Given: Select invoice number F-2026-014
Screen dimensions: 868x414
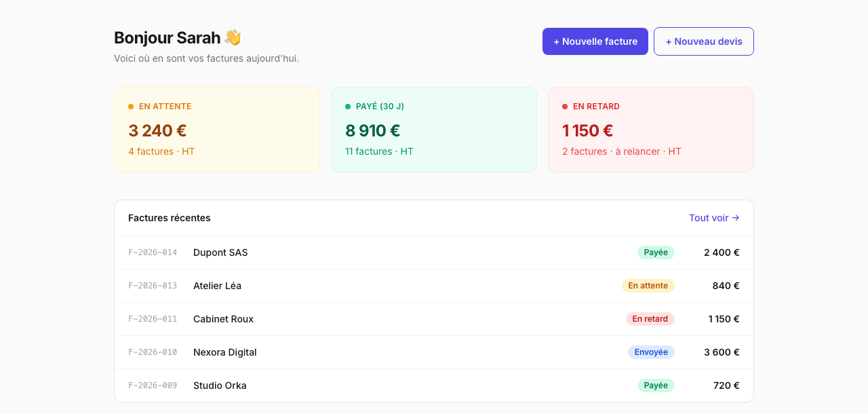Looking at the screenshot, I should (153, 252).
